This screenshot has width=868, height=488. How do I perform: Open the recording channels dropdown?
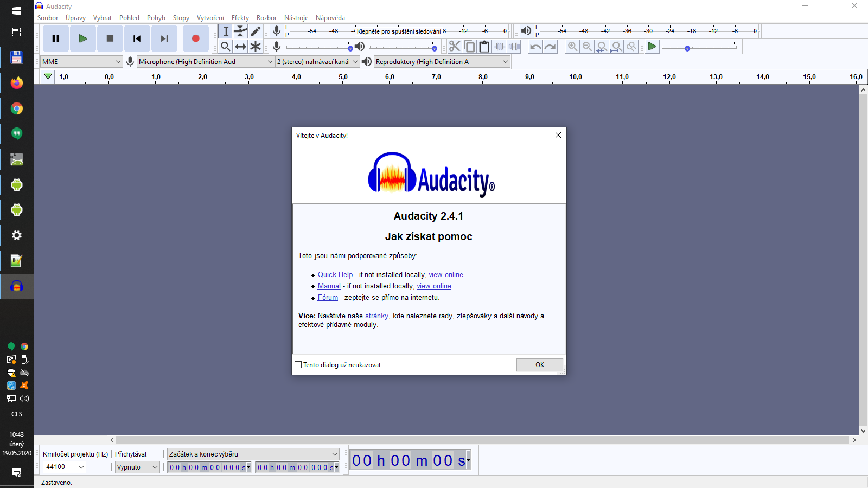(x=317, y=61)
